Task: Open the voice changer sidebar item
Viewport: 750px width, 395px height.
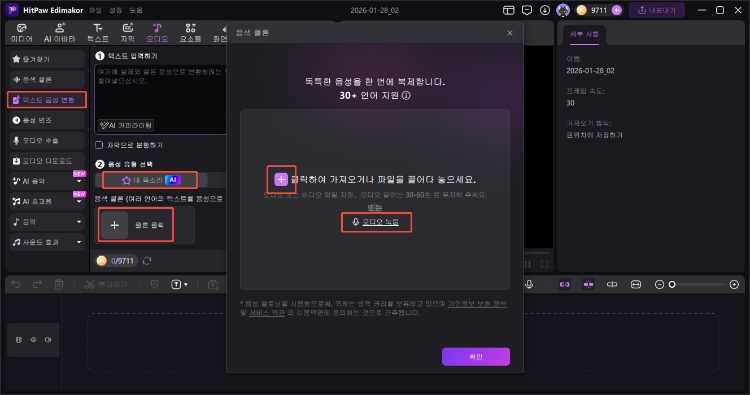Action: 47,120
